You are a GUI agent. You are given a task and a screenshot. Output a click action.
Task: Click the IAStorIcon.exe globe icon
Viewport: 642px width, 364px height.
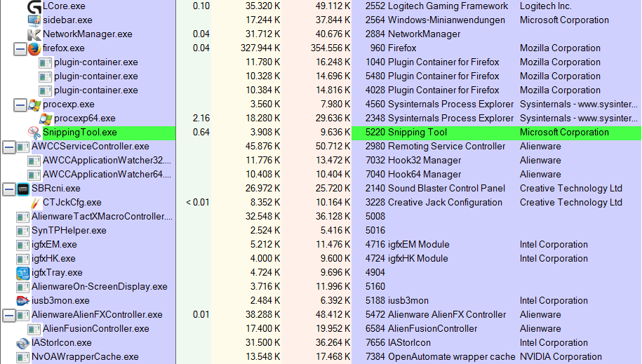[22, 343]
